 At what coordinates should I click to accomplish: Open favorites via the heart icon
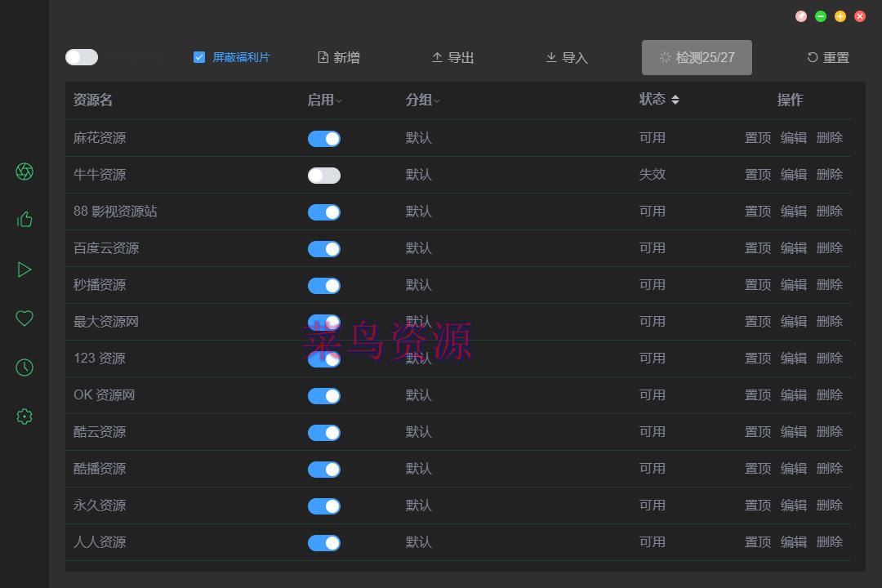pyautogui.click(x=24, y=319)
